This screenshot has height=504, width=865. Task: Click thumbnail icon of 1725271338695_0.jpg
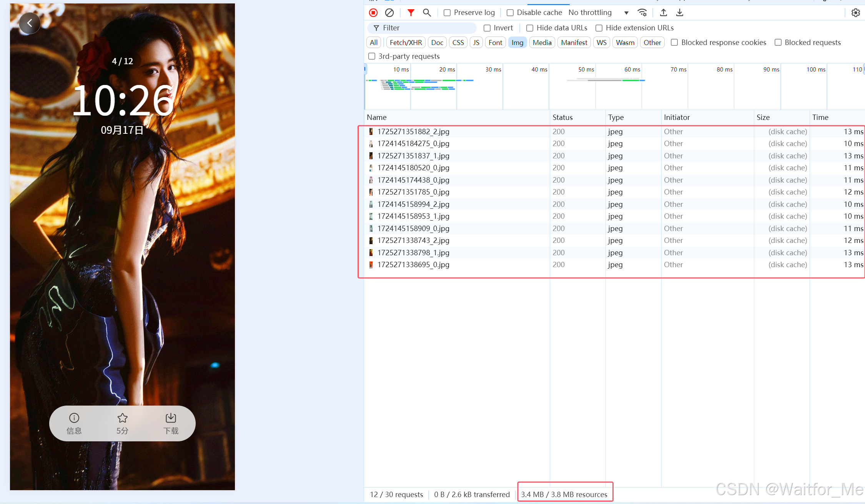pyautogui.click(x=371, y=264)
